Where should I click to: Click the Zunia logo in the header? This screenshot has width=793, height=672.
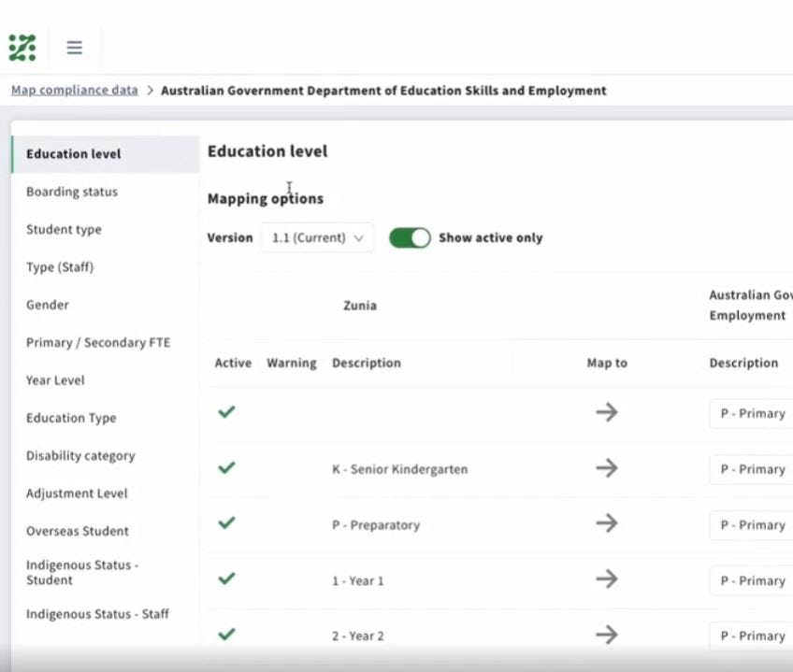(21, 46)
